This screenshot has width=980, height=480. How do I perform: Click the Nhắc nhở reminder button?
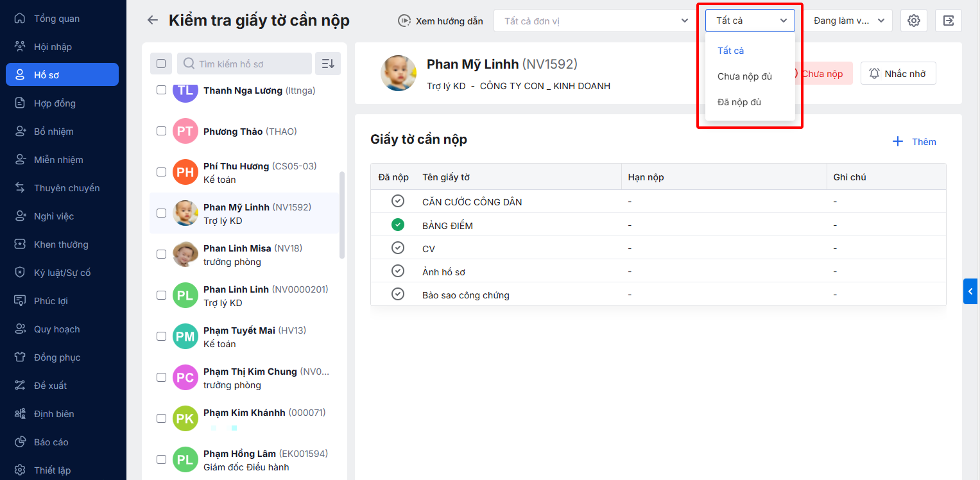coord(898,73)
